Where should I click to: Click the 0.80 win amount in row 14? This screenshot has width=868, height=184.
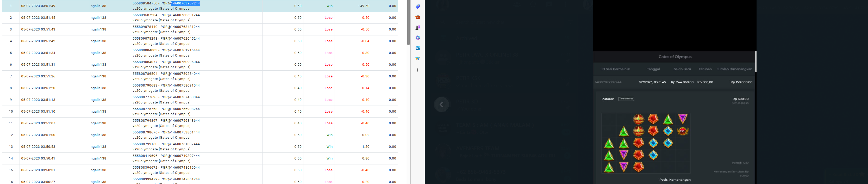[x=366, y=158]
